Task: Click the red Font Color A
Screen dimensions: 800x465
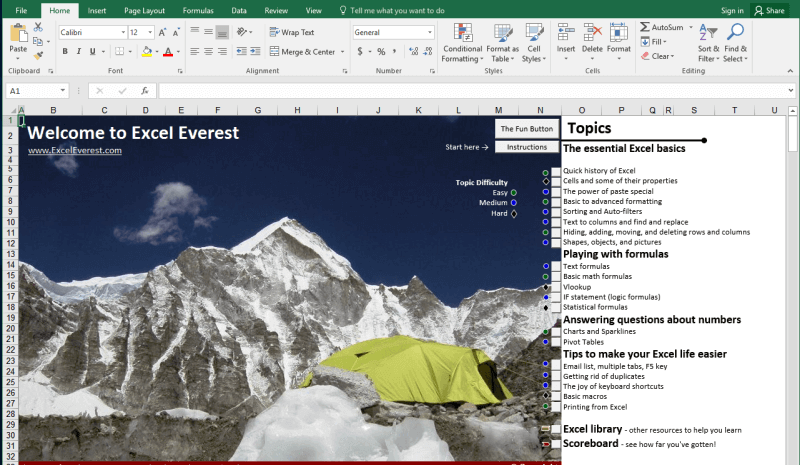Action: point(168,52)
